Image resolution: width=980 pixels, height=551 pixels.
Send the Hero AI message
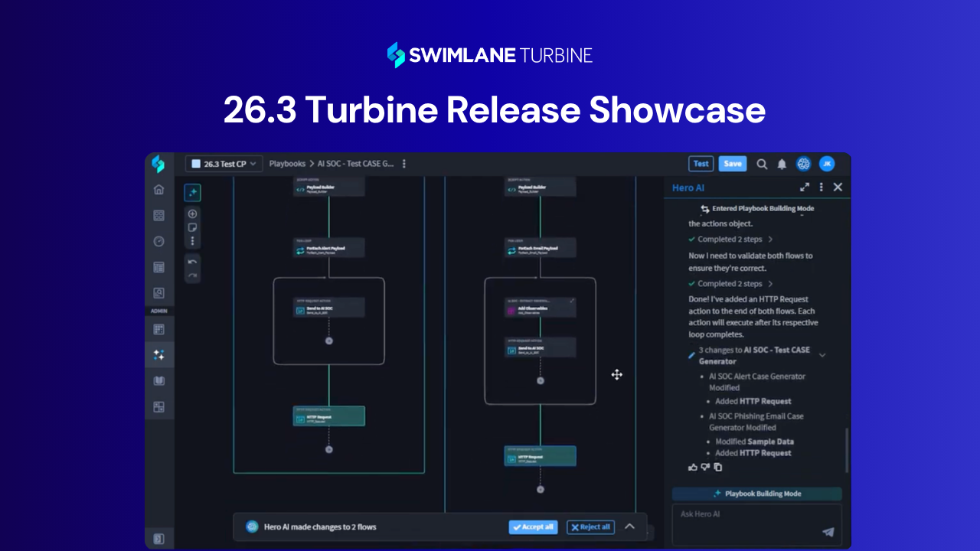point(828,532)
